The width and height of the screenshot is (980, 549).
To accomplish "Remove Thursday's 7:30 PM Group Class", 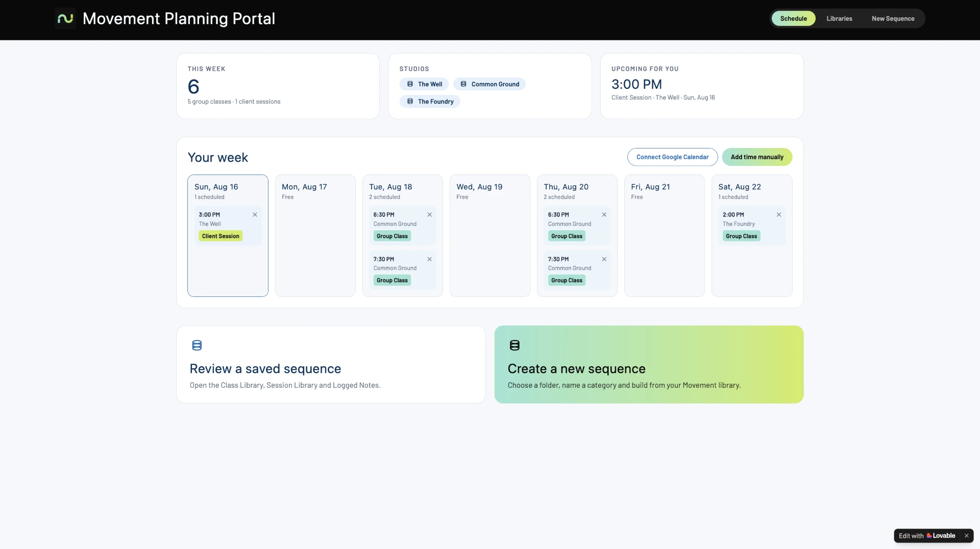I will (x=604, y=259).
